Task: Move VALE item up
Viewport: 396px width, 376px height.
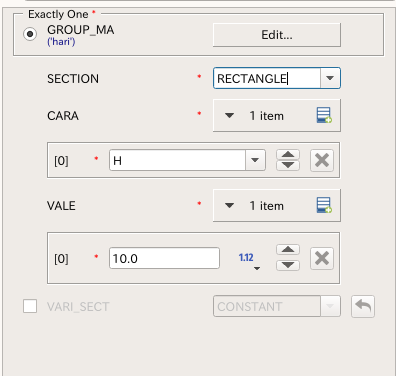Action: click(x=288, y=250)
